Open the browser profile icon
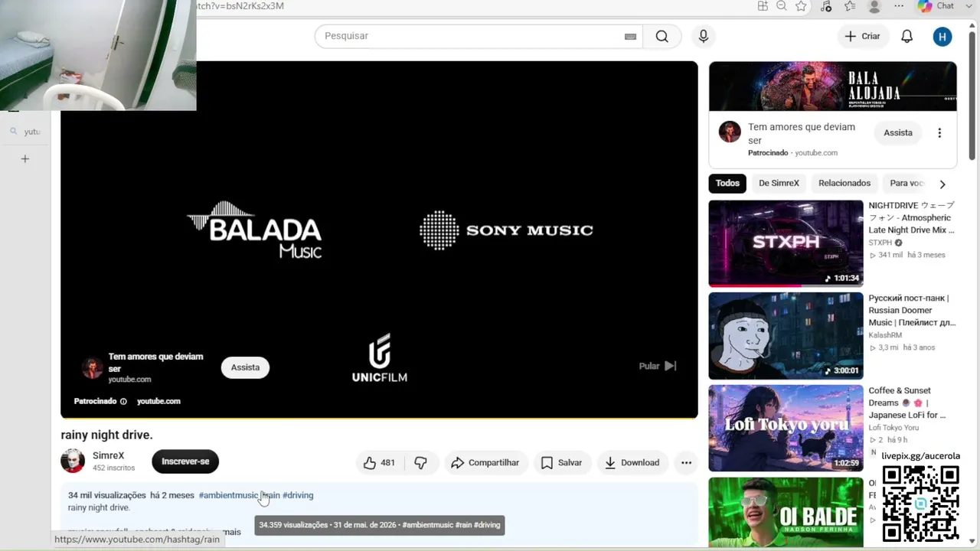Image resolution: width=980 pixels, height=551 pixels. (874, 6)
